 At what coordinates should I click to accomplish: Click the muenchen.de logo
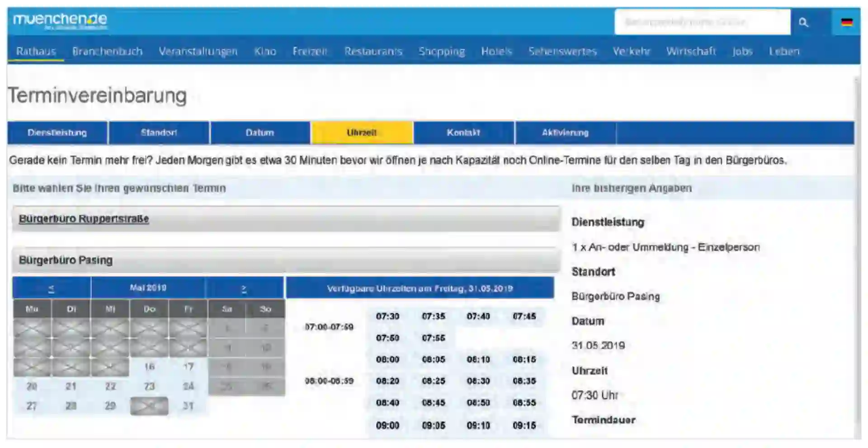click(60, 20)
